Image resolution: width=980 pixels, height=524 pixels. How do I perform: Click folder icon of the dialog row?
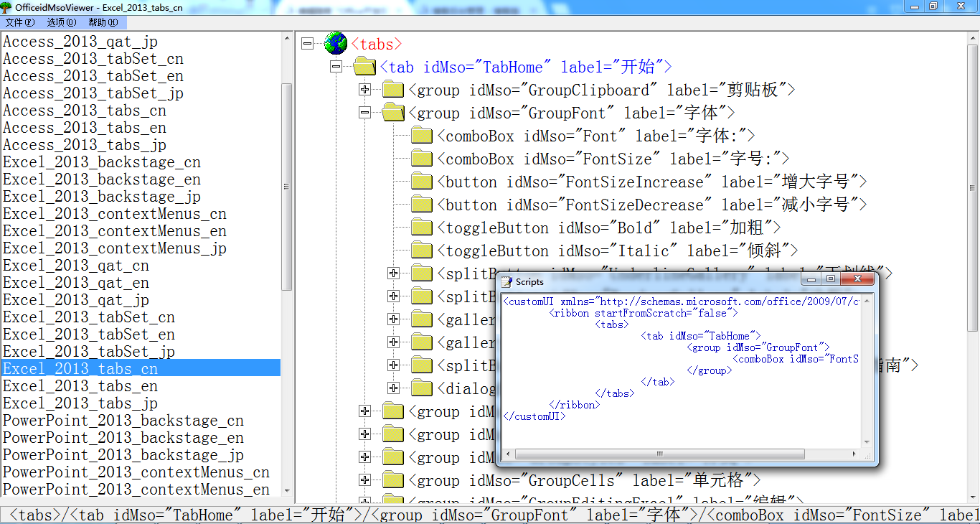[422, 388]
